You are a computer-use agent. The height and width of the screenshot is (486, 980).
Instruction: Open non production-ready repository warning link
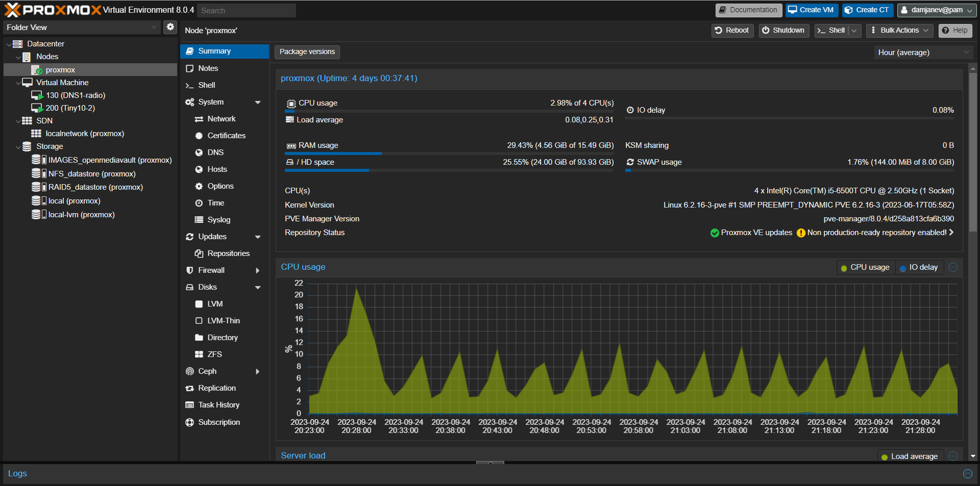(876, 233)
